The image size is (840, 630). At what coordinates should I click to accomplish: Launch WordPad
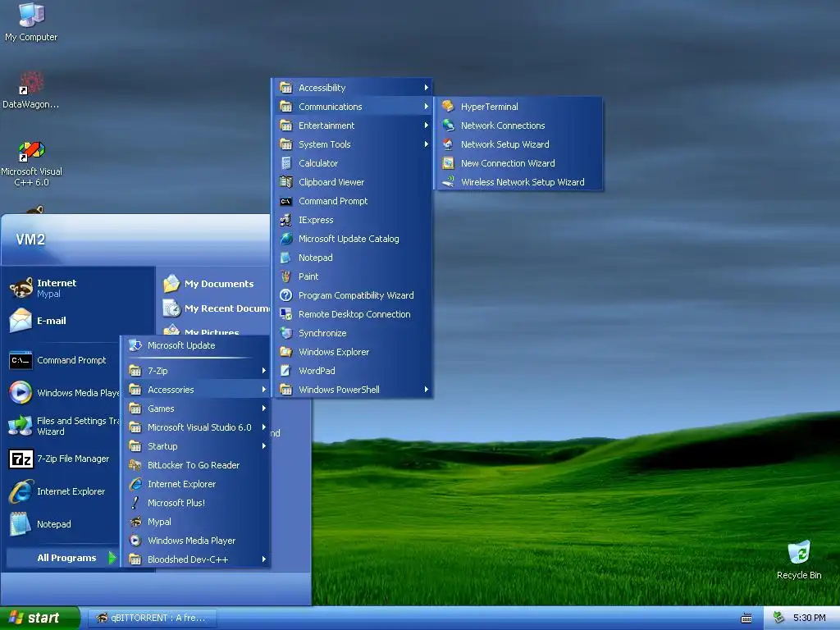tap(353, 371)
